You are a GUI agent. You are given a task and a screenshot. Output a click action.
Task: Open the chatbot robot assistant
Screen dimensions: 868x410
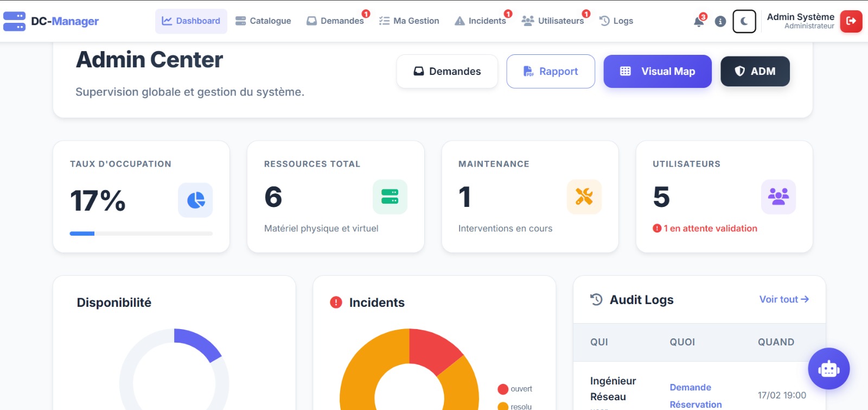pos(828,369)
